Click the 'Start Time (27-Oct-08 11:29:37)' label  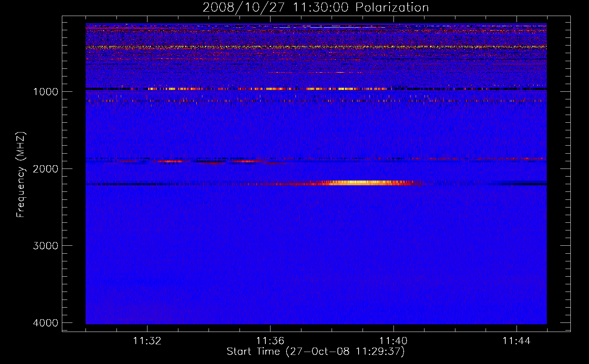pyautogui.click(x=316, y=352)
